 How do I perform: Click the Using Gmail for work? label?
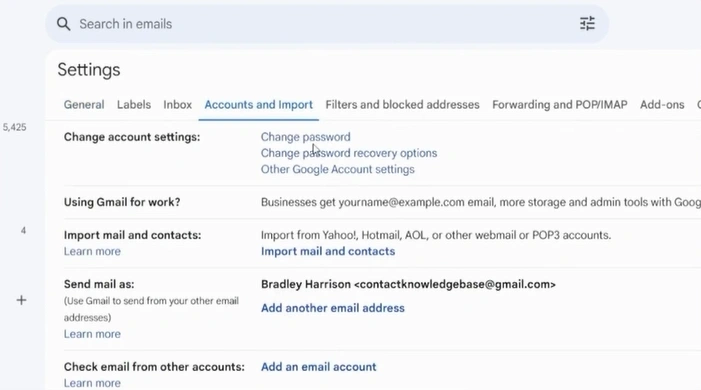coord(122,202)
